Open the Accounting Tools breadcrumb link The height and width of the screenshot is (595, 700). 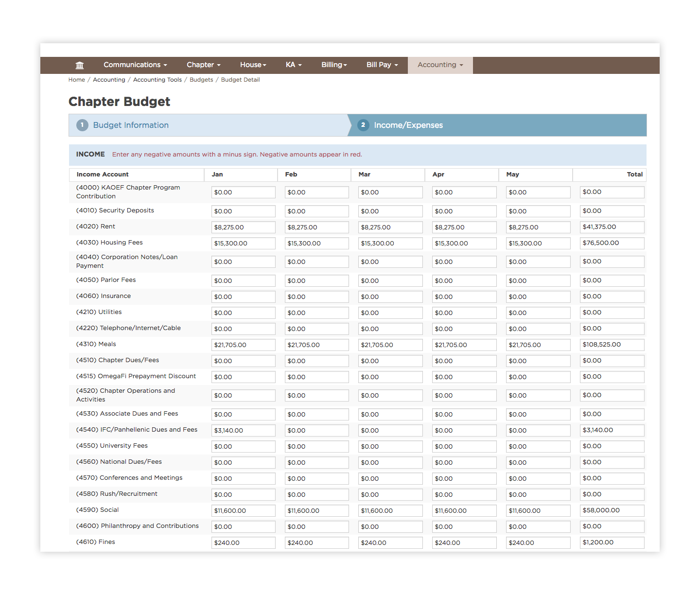(157, 79)
